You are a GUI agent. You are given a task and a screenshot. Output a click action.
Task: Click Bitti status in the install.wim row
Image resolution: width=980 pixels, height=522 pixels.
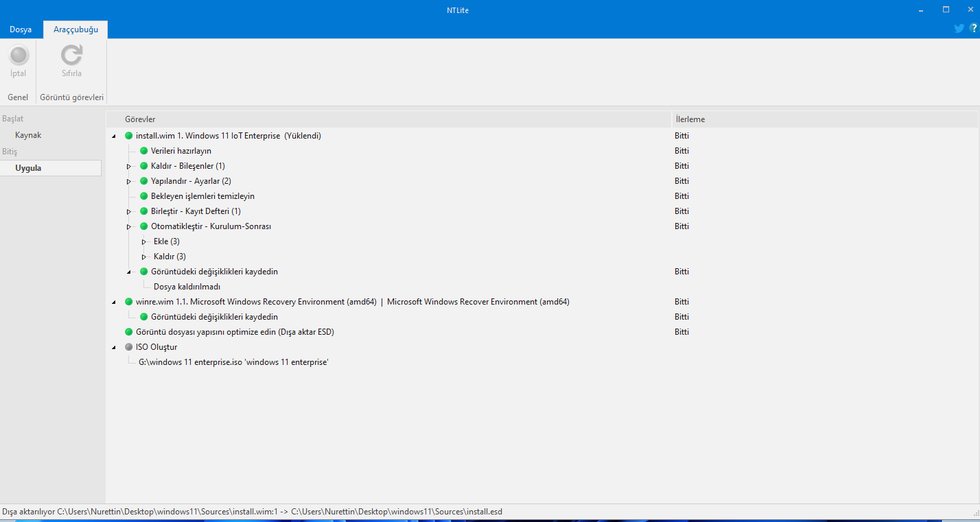point(681,136)
